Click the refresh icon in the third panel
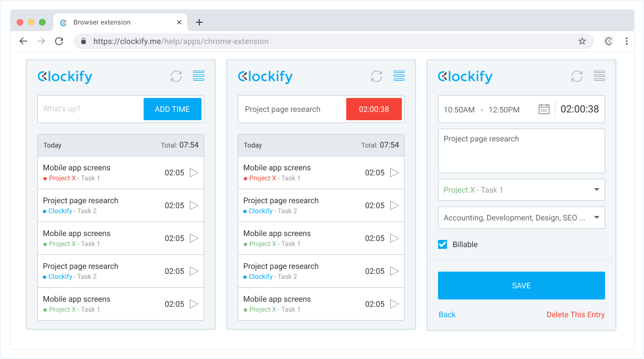Viewport: 644px width, 359px height. point(577,76)
